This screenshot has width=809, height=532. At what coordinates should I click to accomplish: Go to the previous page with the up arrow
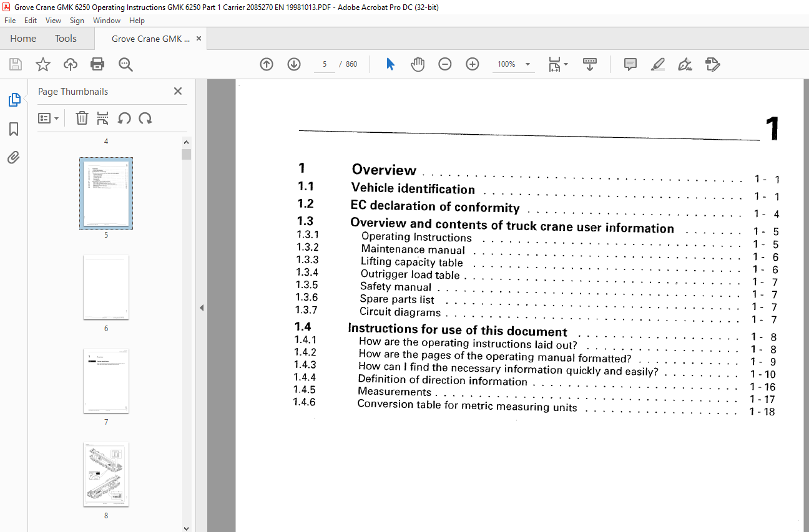[267, 64]
